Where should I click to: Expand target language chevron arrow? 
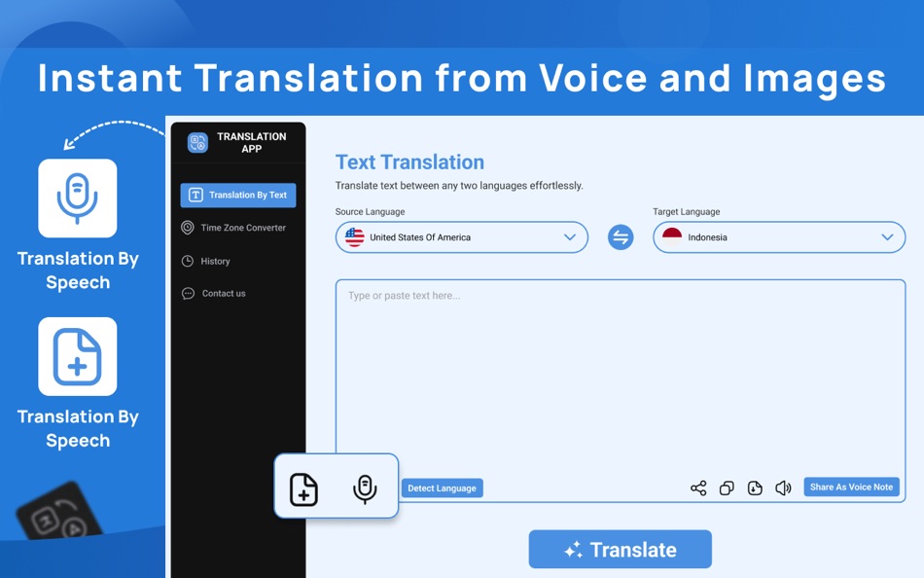click(x=887, y=237)
